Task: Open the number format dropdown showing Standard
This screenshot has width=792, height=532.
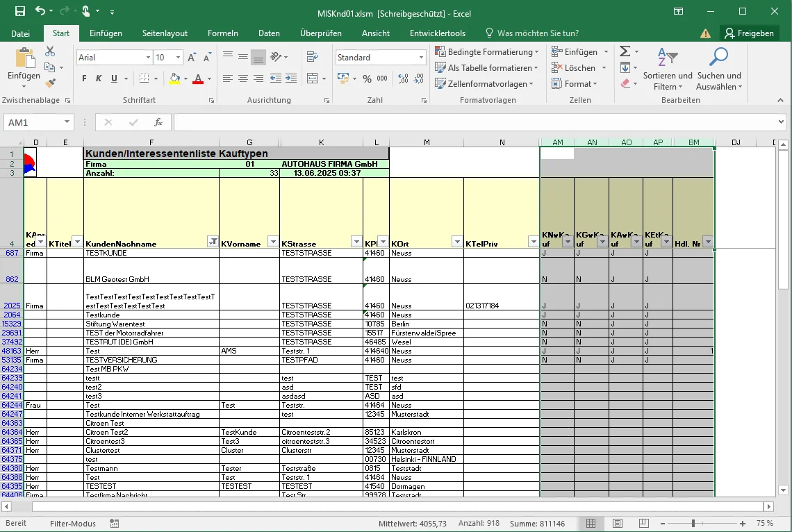Action: coord(421,58)
